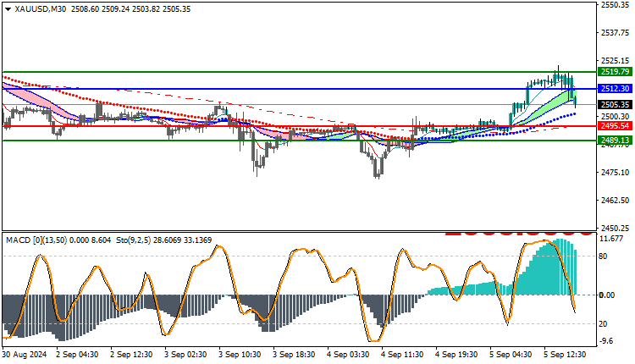
Task: Select the 2489.13 green price label
Action: click(615, 140)
